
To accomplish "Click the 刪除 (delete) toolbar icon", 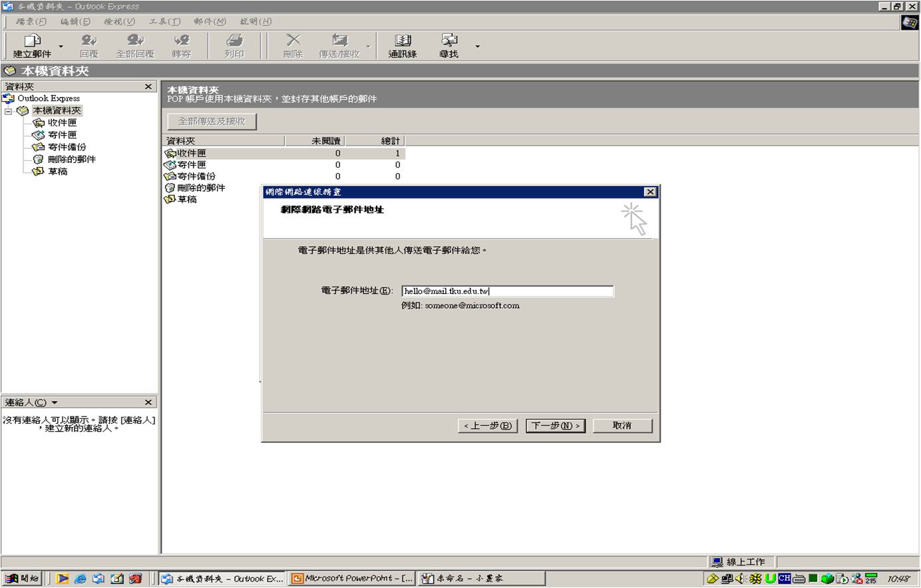I will click(x=293, y=45).
